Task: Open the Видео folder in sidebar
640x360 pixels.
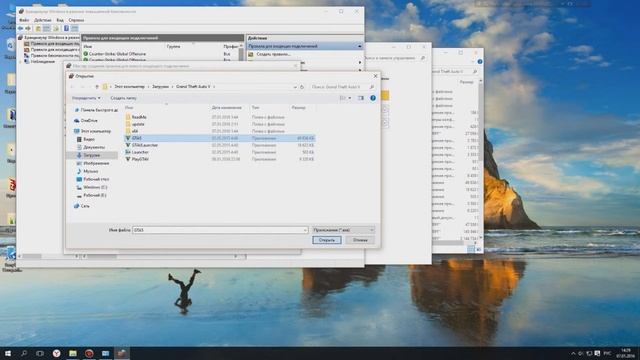Action: click(x=86, y=139)
